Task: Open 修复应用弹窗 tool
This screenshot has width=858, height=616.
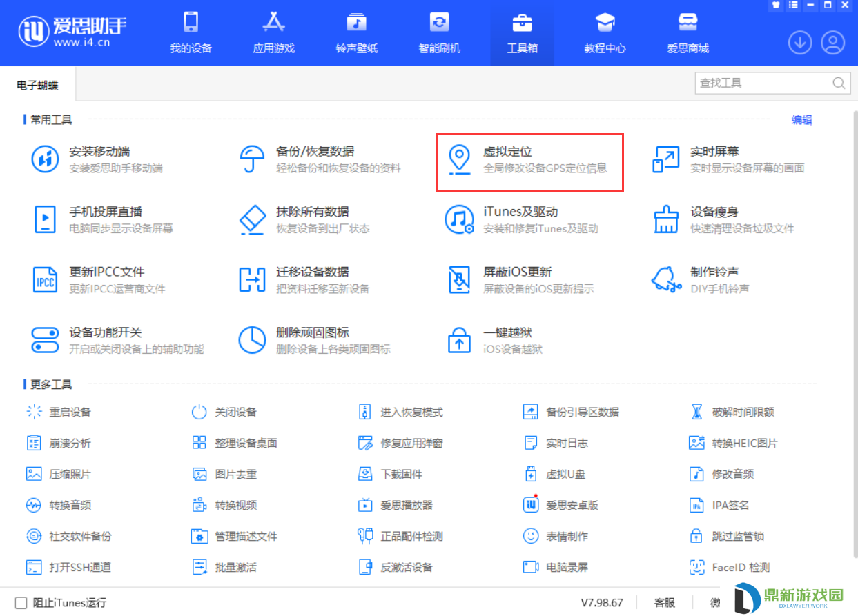Action: [x=400, y=443]
